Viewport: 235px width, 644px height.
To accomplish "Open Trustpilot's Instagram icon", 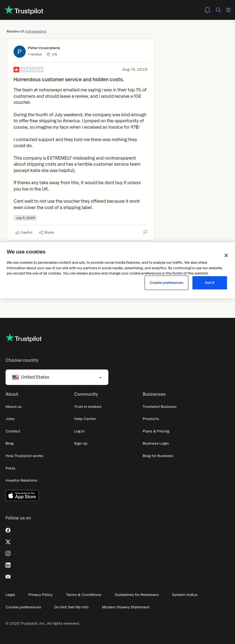I will click(8, 553).
